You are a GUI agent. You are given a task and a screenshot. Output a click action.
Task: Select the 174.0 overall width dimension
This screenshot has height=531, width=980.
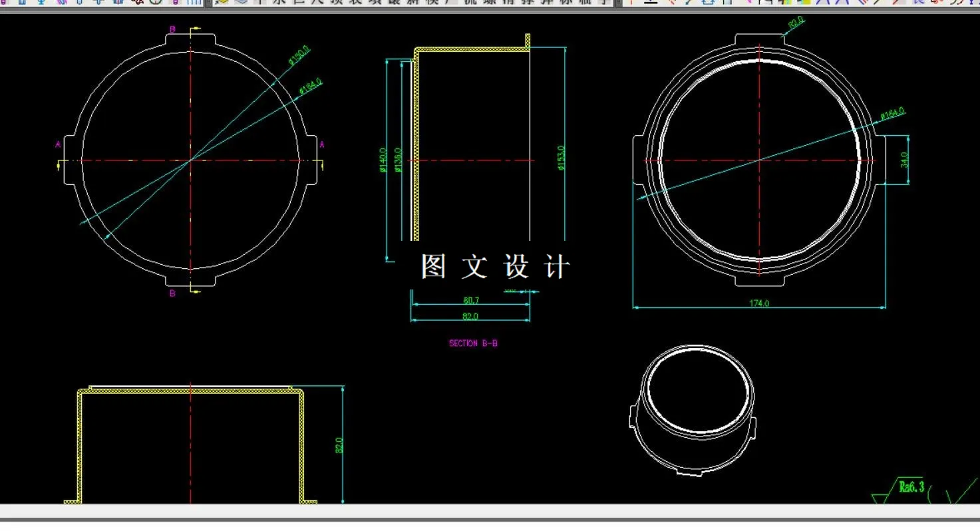click(759, 303)
